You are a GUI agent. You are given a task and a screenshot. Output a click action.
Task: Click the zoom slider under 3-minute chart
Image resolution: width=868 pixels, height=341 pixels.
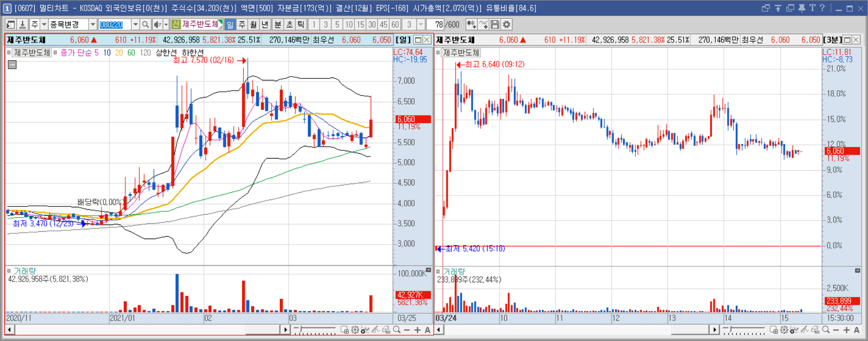coord(744,330)
